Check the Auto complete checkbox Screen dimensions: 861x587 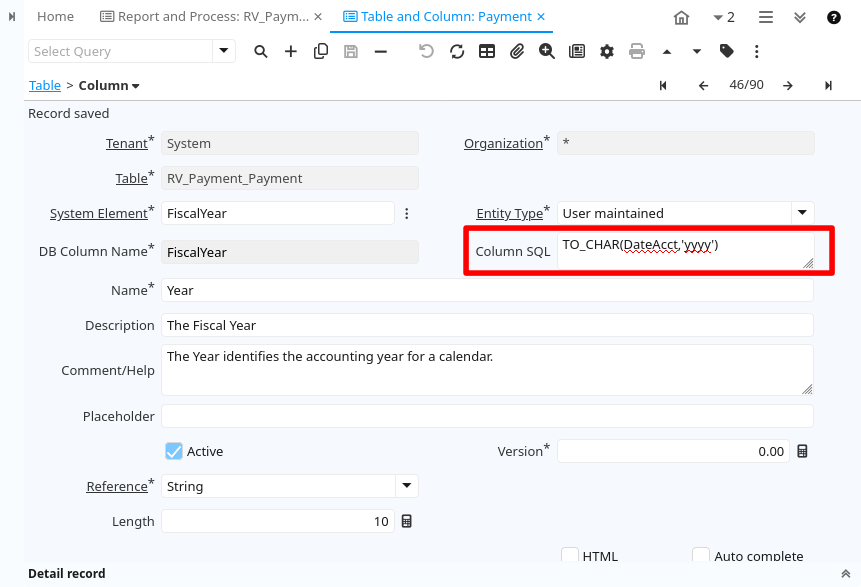pyautogui.click(x=700, y=556)
